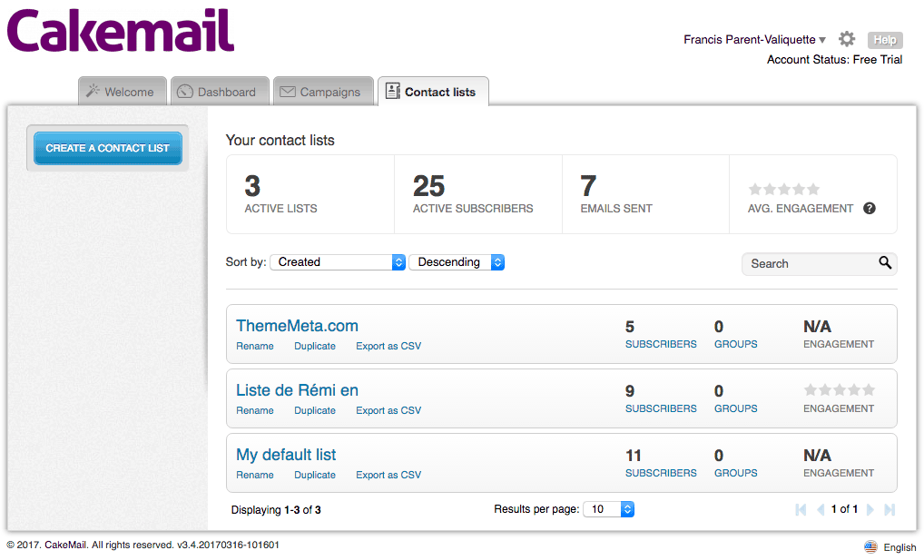Click Create a Contact List button
The image size is (924, 560).
click(x=108, y=148)
